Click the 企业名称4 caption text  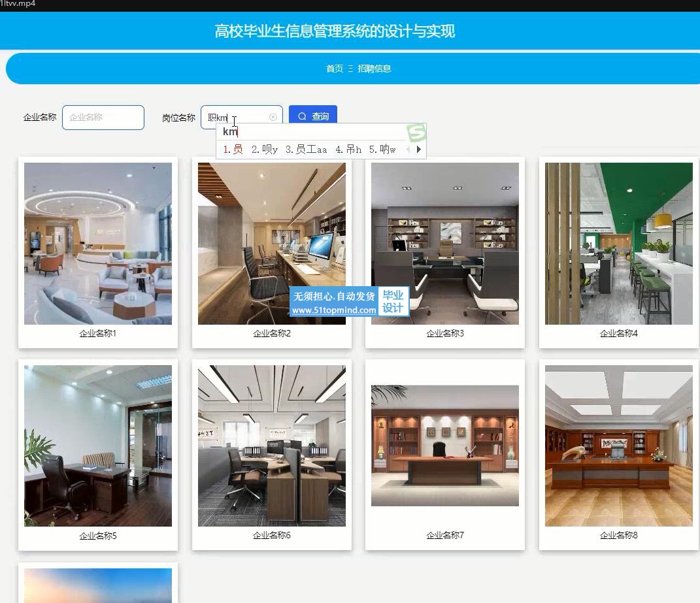(x=619, y=333)
